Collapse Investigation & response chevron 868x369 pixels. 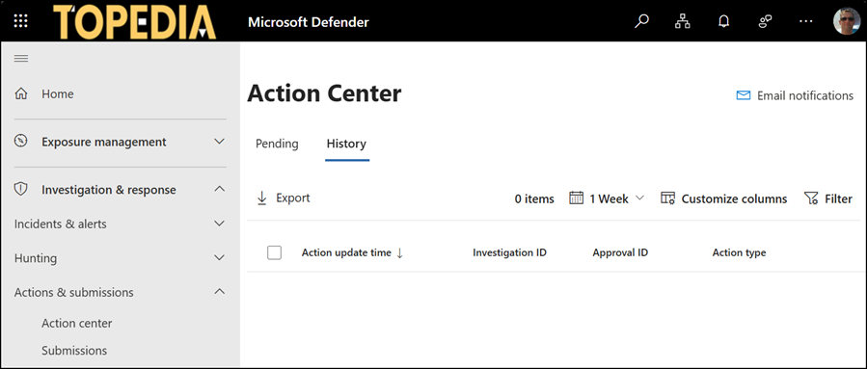(219, 189)
